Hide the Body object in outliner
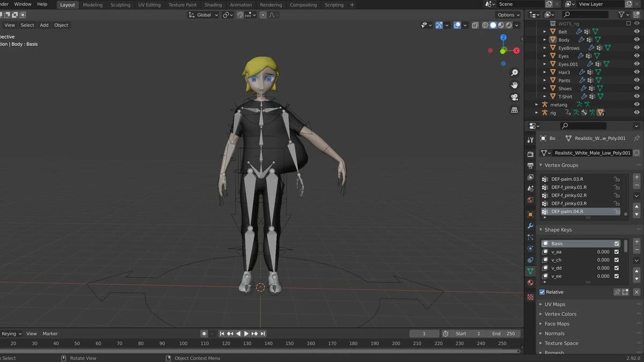 click(x=636, y=40)
